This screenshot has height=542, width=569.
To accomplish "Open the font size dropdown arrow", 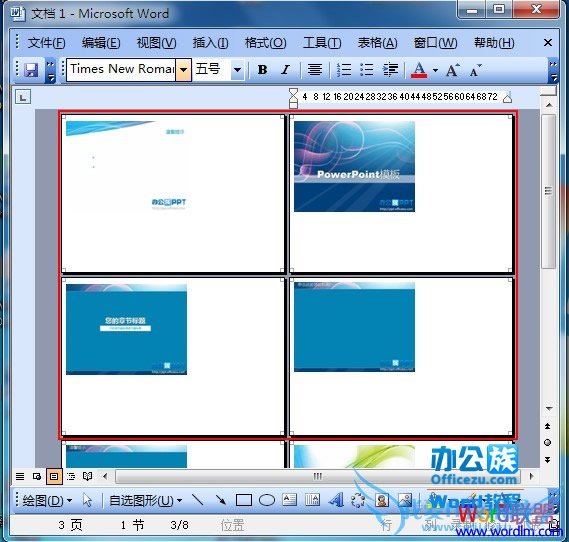I will [x=237, y=70].
